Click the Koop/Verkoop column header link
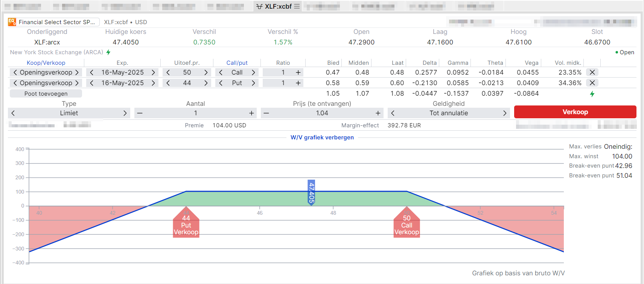 [46, 63]
